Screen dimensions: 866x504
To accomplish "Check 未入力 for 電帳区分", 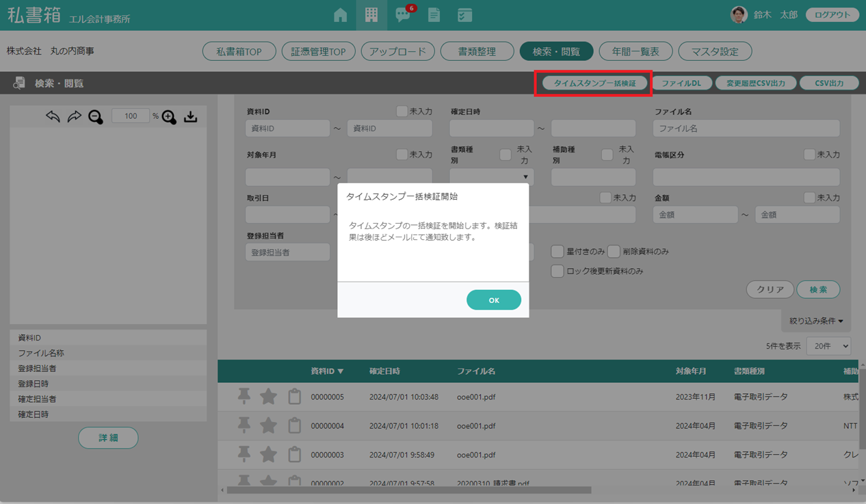I will 809,155.
